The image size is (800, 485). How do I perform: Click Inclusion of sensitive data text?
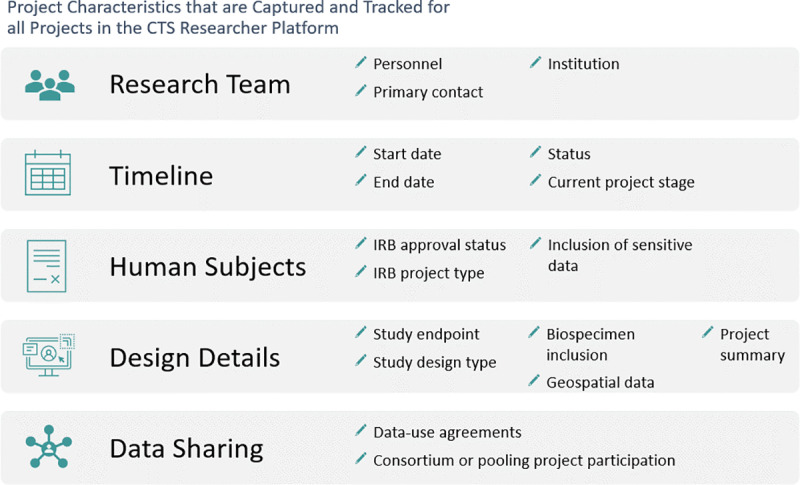(620, 255)
